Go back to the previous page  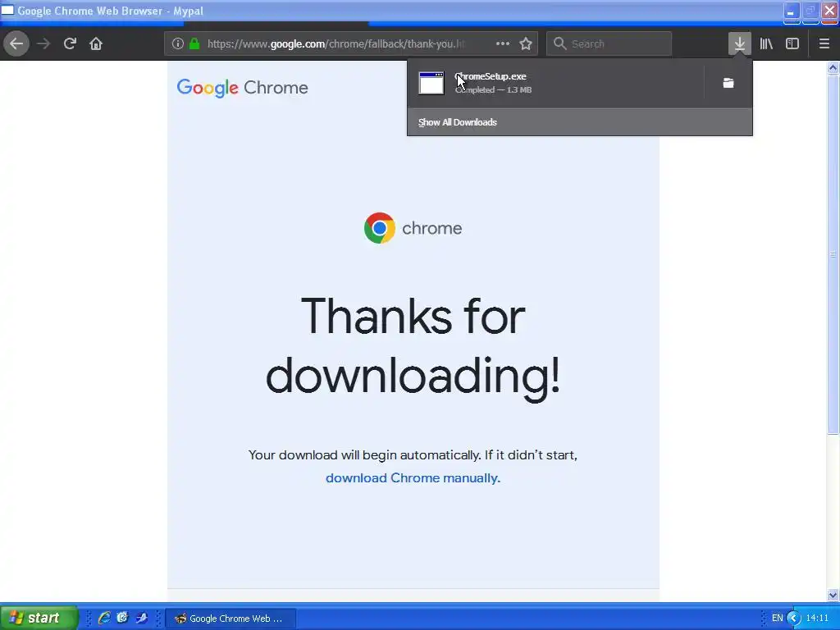[16, 43]
